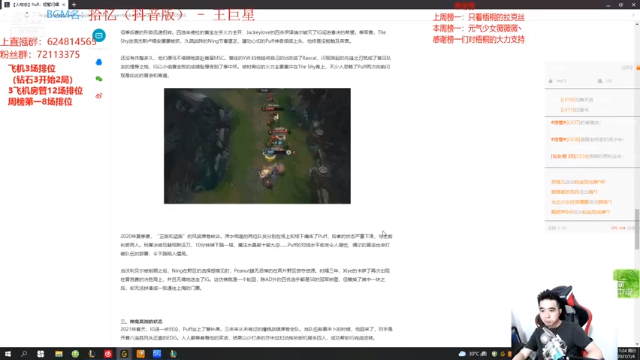Open the last League icon on taskbar
Image resolution: width=640 pixels, height=360 pixels.
pos(173,354)
